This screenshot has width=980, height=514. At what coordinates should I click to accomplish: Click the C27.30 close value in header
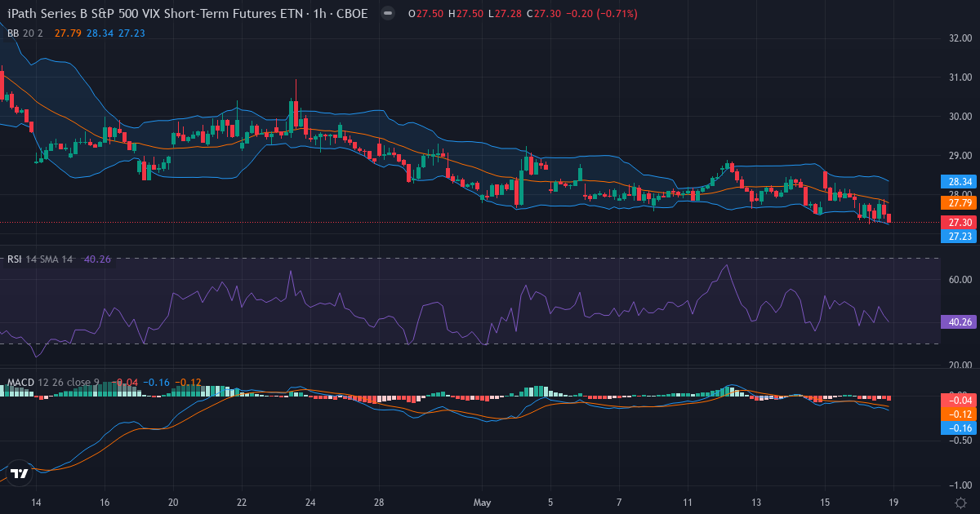543,14
